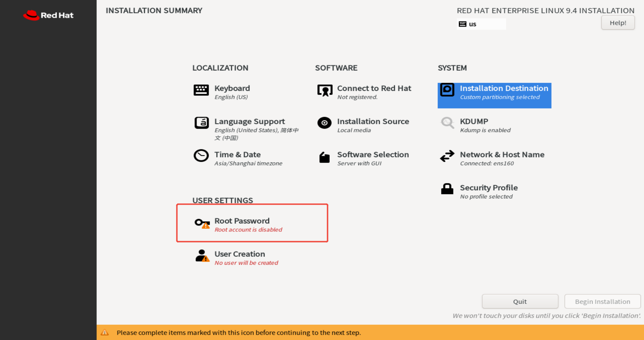Click the Time & Date clock icon
This screenshot has width=644, height=340.
point(201,156)
